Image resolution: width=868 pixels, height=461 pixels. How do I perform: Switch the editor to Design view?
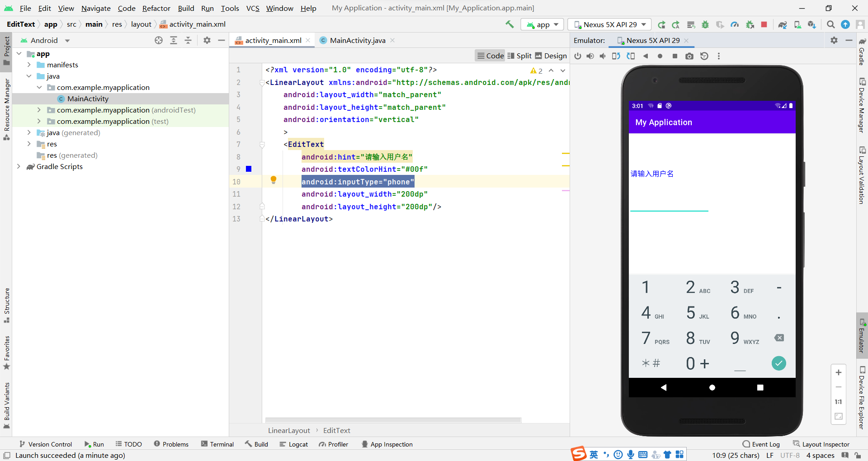coord(551,56)
